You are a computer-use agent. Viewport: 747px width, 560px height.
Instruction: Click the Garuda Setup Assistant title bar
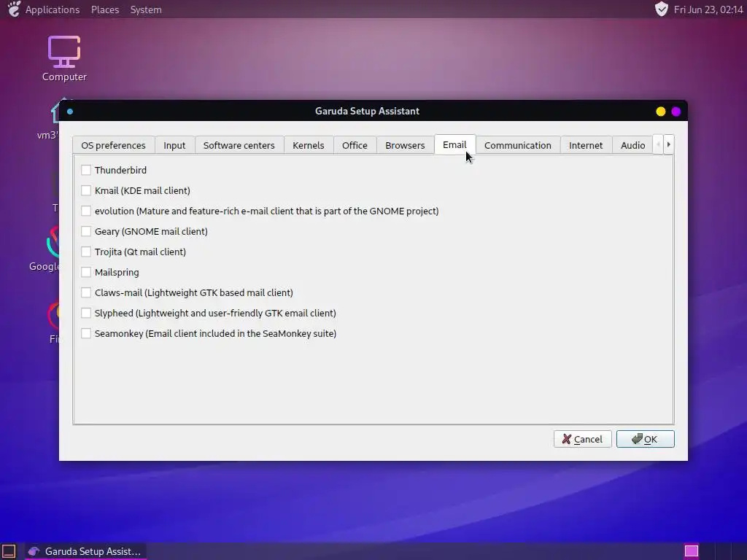[367, 111]
